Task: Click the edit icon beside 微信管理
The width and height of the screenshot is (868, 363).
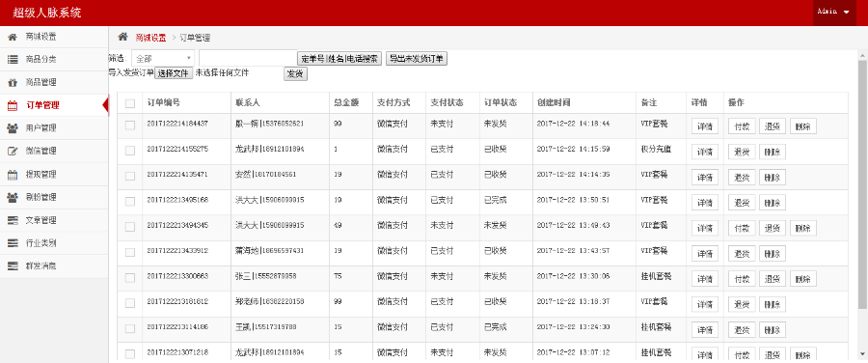Action: tap(13, 151)
